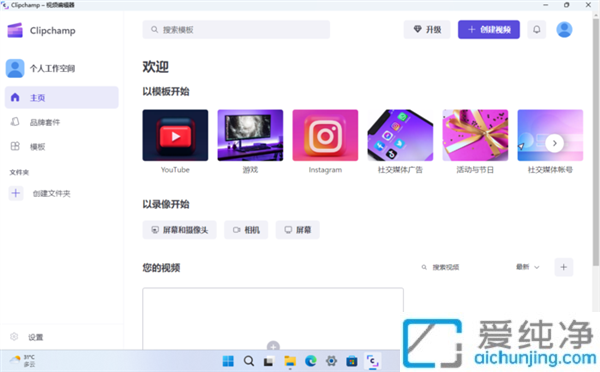
Task: Open the 最新 sort dropdown
Action: point(528,267)
